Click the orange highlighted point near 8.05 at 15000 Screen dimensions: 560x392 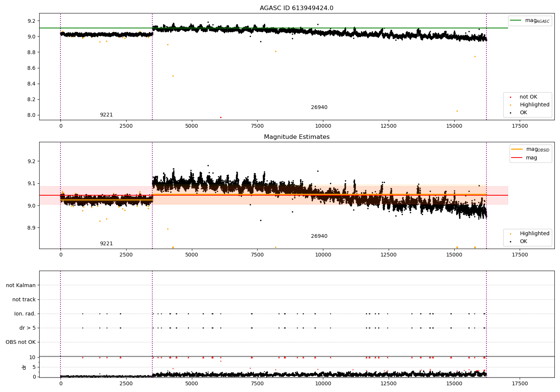pyautogui.click(x=457, y=111)
